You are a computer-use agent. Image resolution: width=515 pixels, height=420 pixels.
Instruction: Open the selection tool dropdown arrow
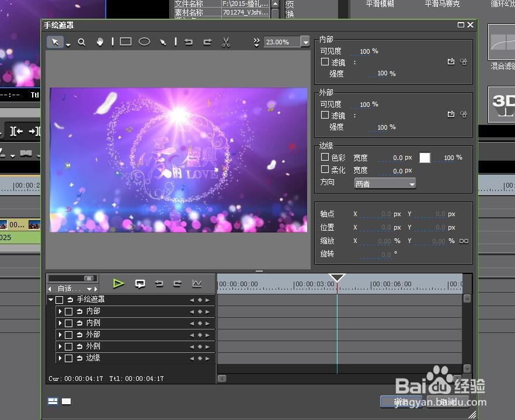(68, 45)
